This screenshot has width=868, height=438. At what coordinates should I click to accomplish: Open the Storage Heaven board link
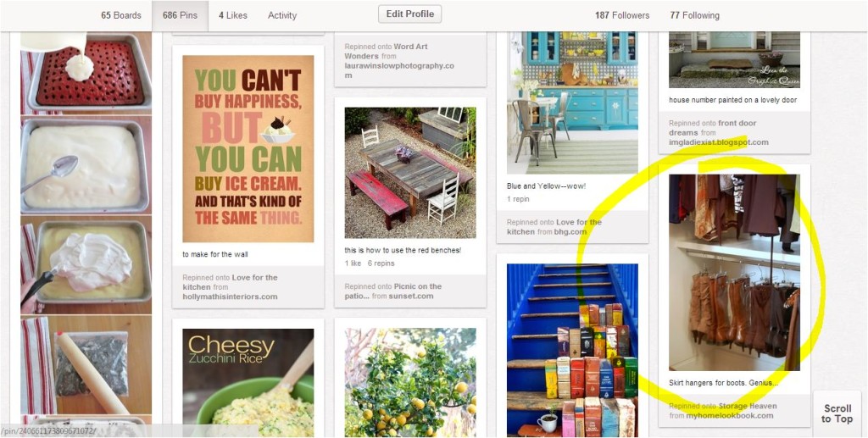point(748,406)
